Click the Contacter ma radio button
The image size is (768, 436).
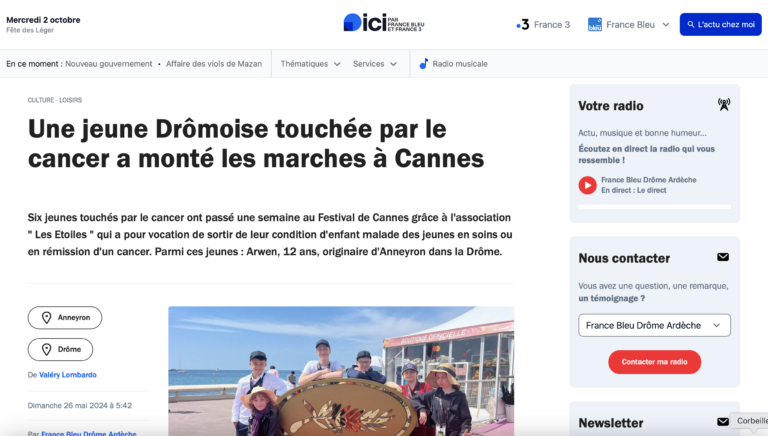(654, 362)
